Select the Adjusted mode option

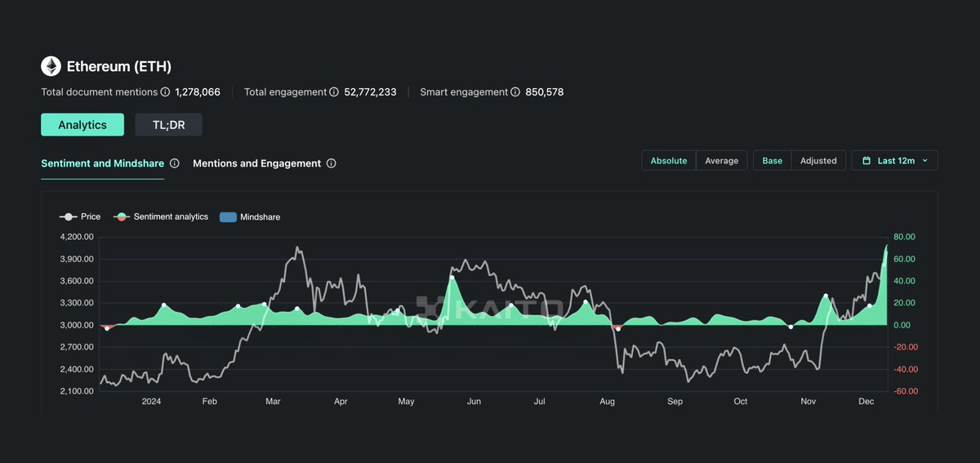click(818, 161)
